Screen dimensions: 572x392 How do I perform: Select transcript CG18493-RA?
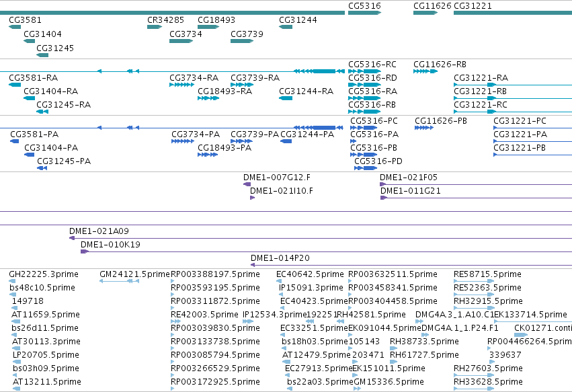click(x=208, y=98)
